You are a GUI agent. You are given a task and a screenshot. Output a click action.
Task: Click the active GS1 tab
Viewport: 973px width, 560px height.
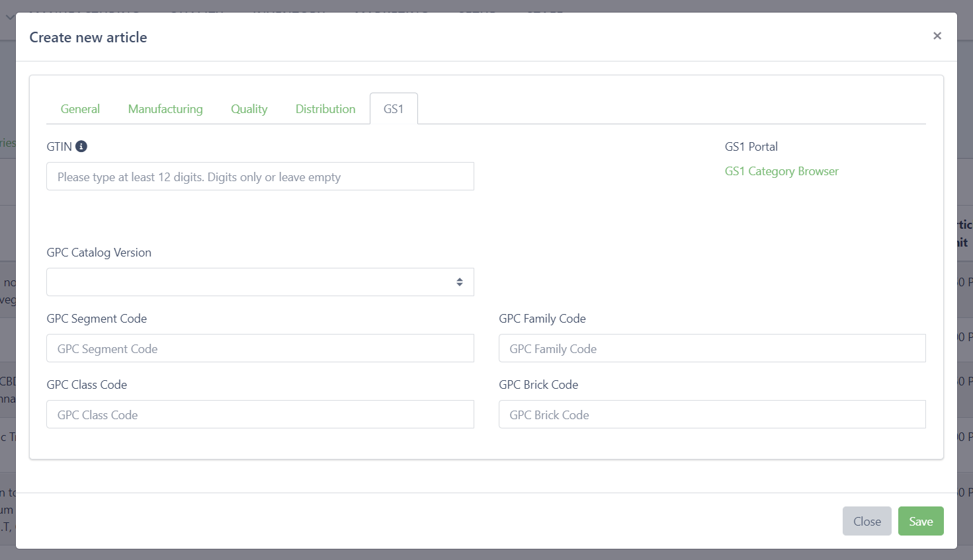pos(394,109)
